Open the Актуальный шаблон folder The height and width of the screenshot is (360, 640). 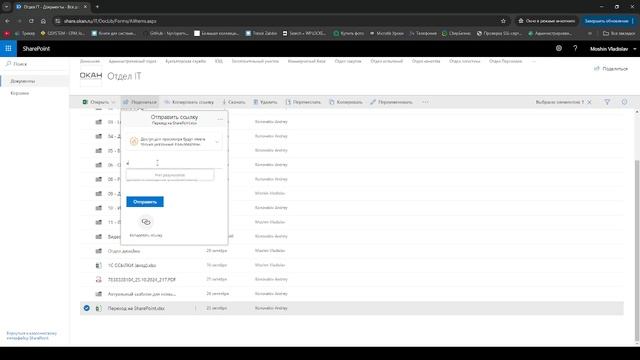142,294
